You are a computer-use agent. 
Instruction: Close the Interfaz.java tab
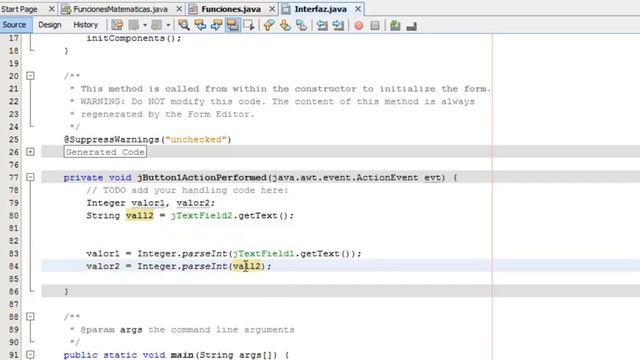click(x=358, y=9)
